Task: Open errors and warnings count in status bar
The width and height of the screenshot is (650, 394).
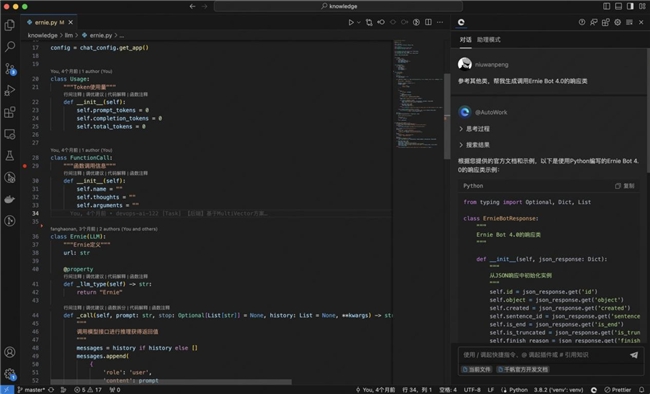Action: point(87,390)
